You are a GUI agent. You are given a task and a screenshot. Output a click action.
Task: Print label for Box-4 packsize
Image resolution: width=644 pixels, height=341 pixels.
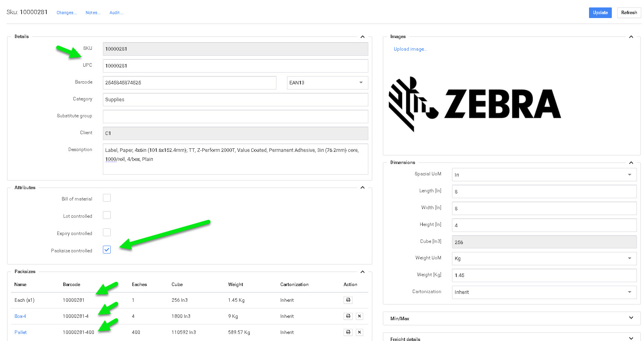pyautogui.click(x=348, y=316)
